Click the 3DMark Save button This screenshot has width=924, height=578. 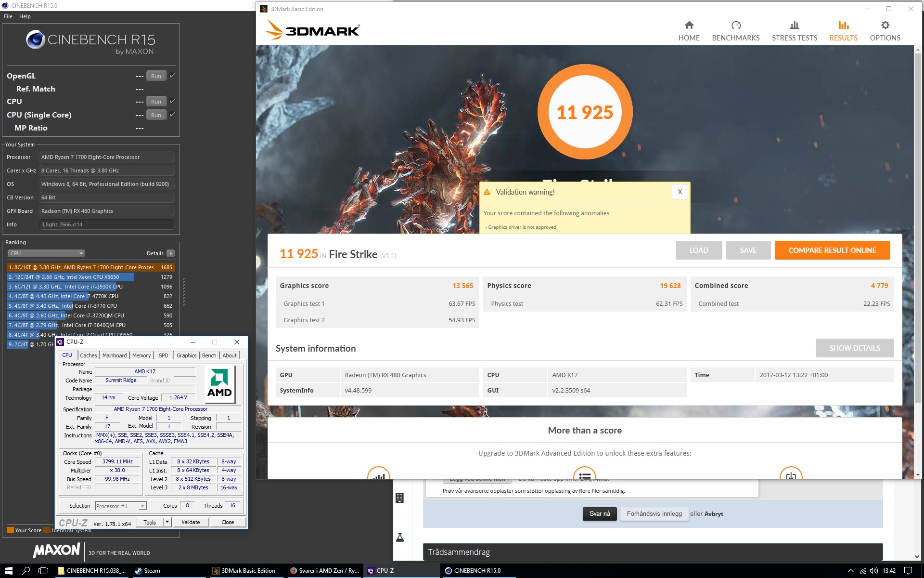coord(748,250)
